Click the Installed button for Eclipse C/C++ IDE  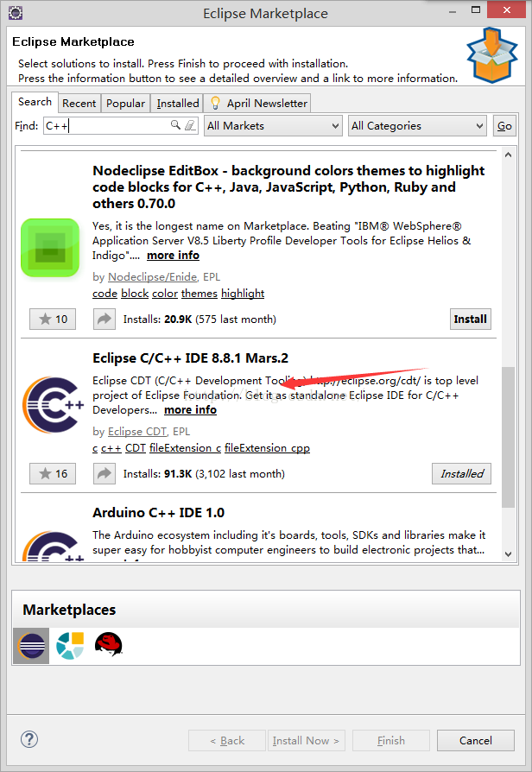point(461,473)
